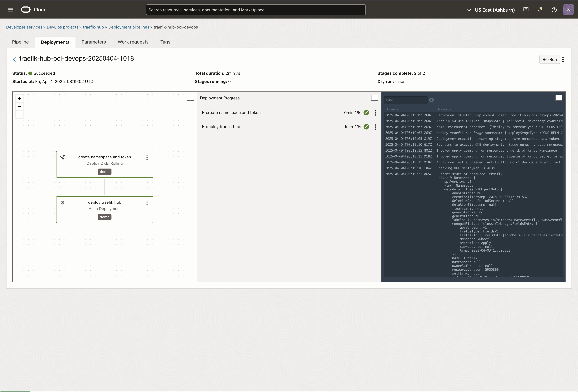
Task: Zoom in on the pipeline canvas
Action: (x=19, y=99)
